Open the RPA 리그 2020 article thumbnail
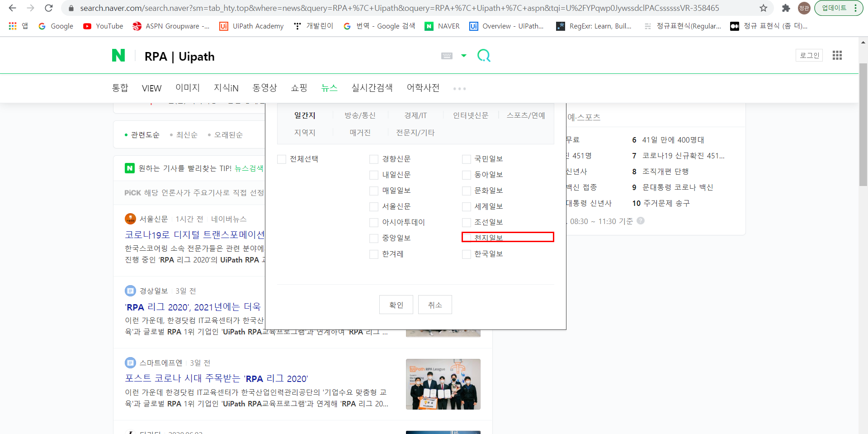Image resolution: width=868 pixels, height=434 pixels. click(443, 384)
